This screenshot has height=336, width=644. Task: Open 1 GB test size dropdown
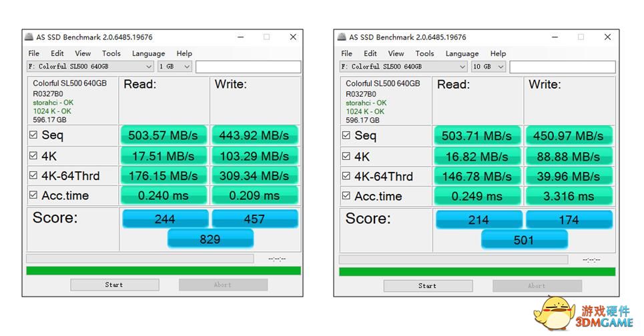(x=175, y=66)
